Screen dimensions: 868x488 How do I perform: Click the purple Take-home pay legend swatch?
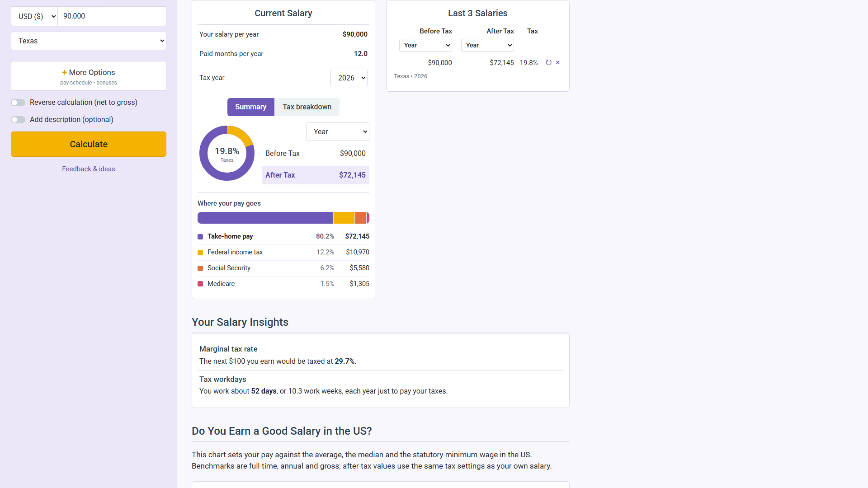point(200,237)
